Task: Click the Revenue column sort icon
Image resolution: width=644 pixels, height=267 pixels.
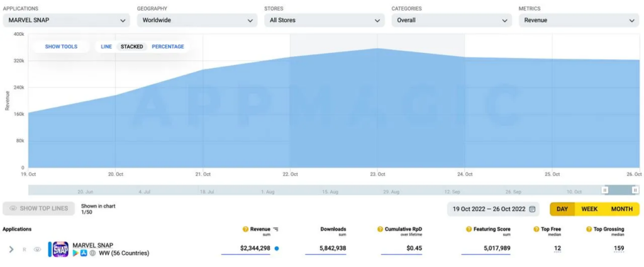Action: coord(275,229)
